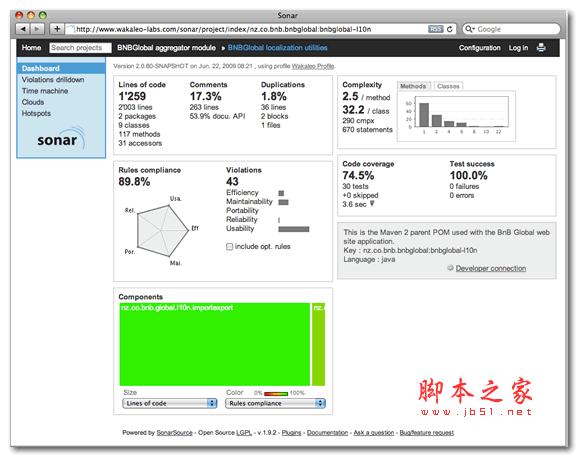Click the 1.8% duplications value
The image size is (579, 458).
pos(274,96)
